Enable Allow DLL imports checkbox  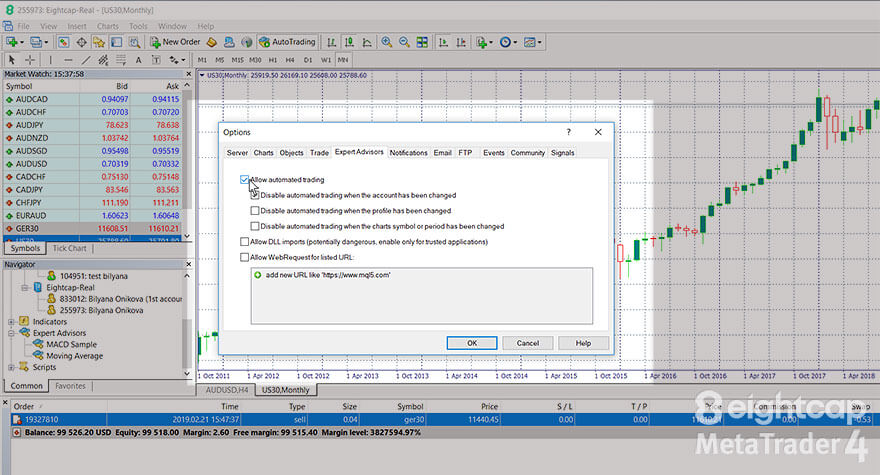click(244, 241)
